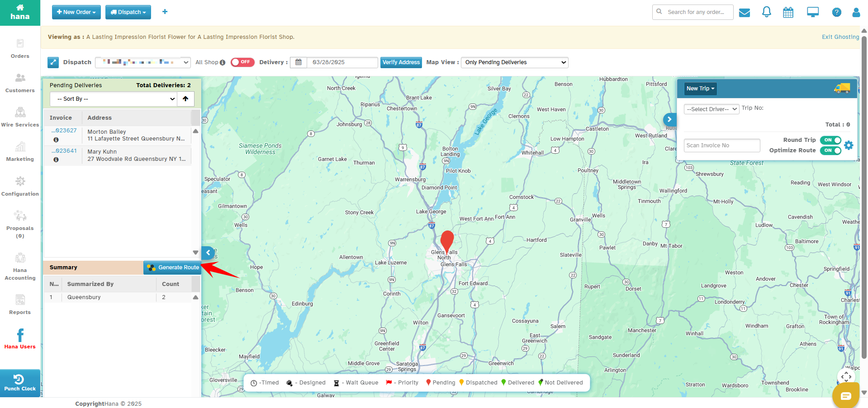Open trip settings gear icon
Viewport: 868px width, 408px height.
(x=849, y=145)
